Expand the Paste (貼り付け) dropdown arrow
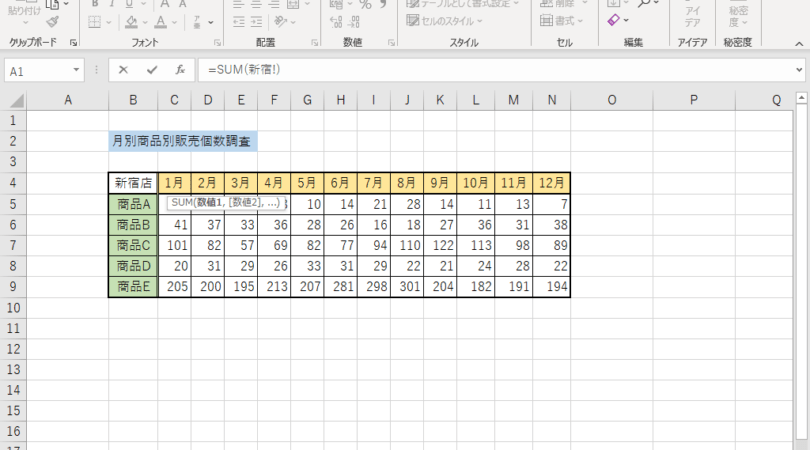Screen dimensions: 810x450 (25, 23)
